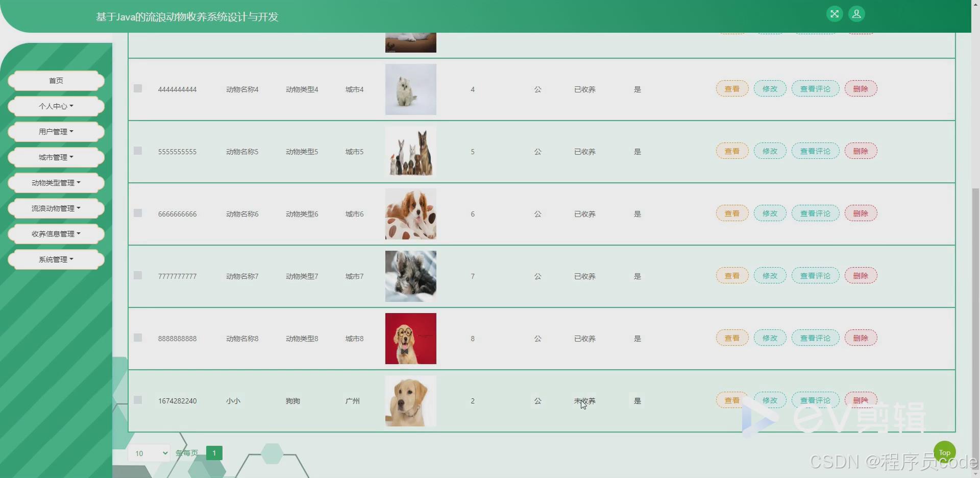Open the page size dropdown showing 10

149,453
